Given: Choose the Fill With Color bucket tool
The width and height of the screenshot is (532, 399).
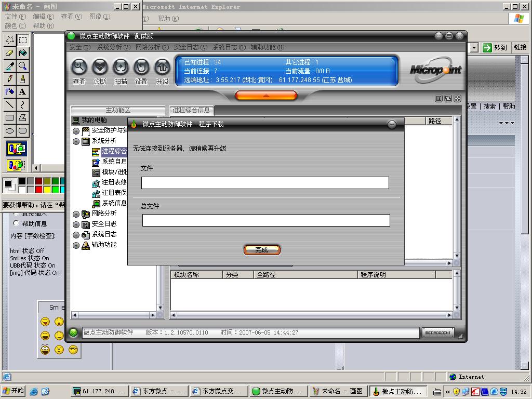Looking at the screenshot, I should (x=23, y=53).
